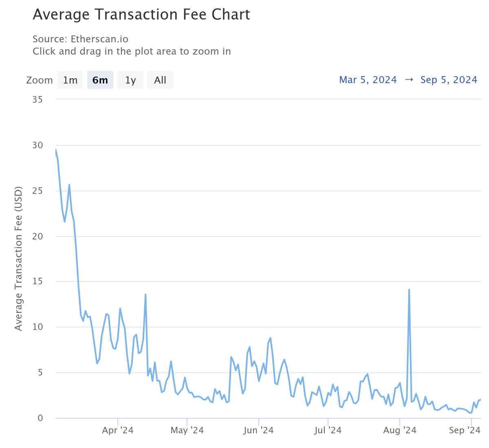Click the late March peak on the line
This screenshot has height=448, width=489.
point(145,294)
